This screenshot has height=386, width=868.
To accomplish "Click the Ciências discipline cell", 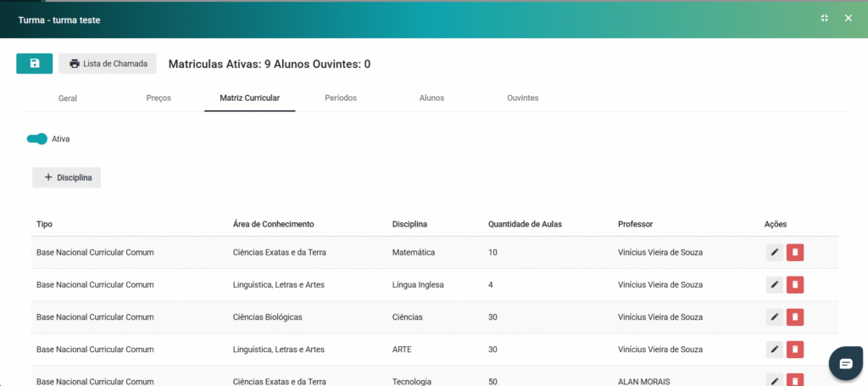I will tap(408, 317).
